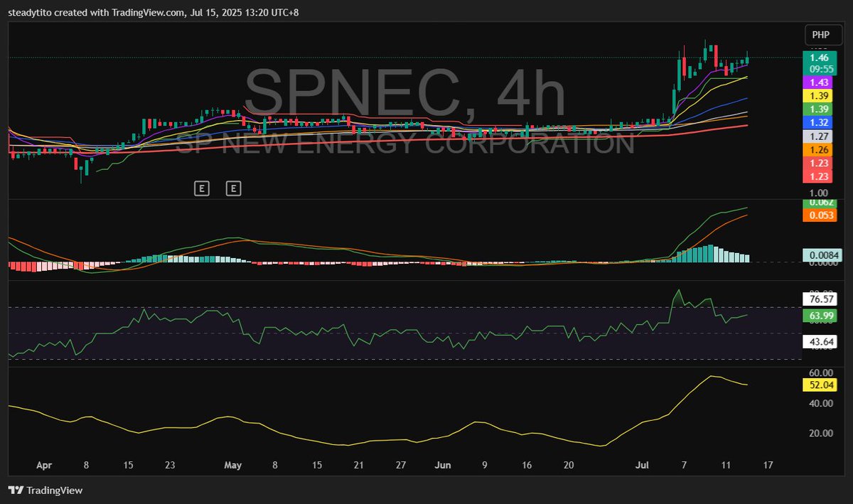Select the purple 1.43 moving average label
This screenshot has width=853, height=504.
[819, 82]
